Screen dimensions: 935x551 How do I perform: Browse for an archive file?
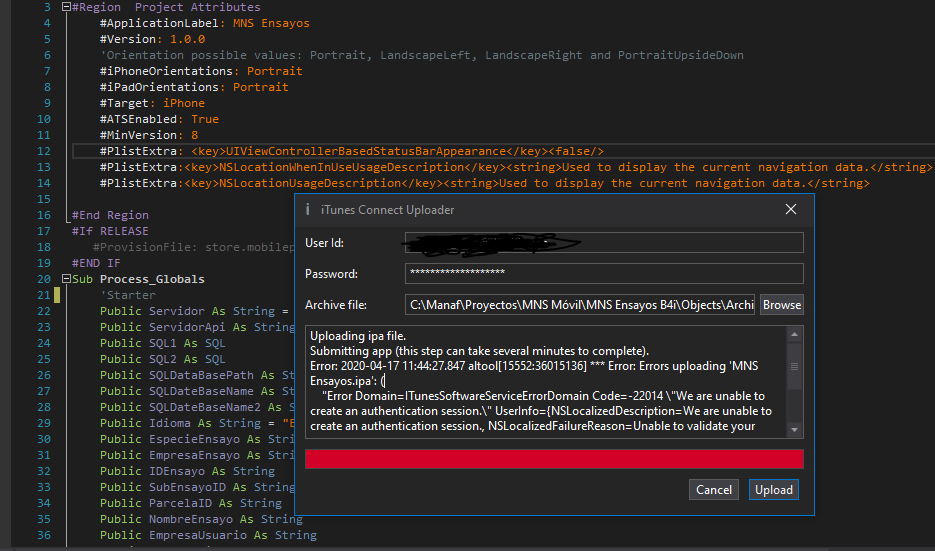(782, 305)
